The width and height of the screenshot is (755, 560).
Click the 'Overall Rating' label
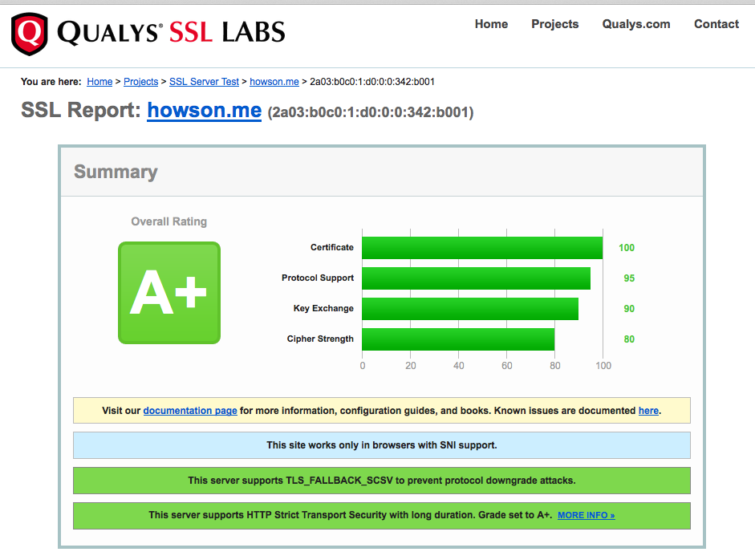tap(169, 221)
